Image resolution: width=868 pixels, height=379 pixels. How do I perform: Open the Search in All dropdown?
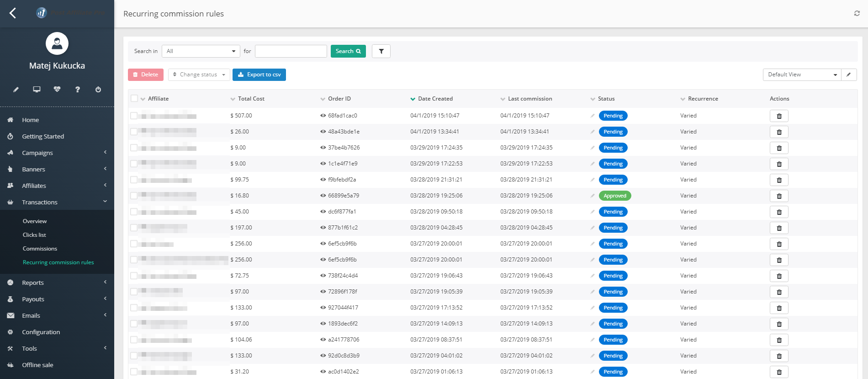201,51
